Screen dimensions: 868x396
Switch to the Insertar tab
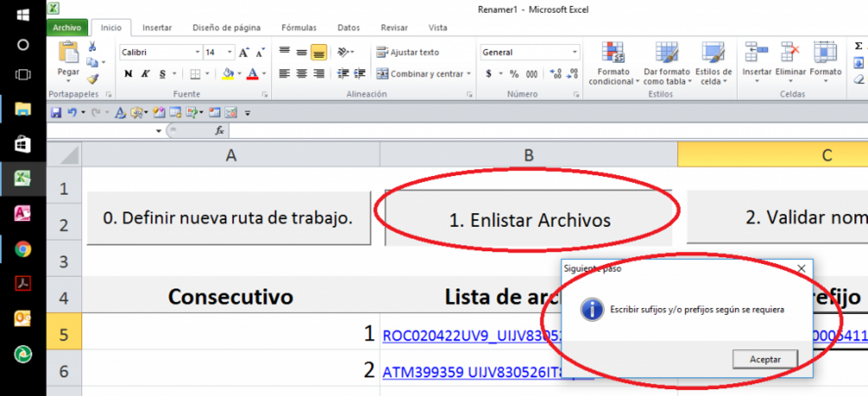(x=157, y=28)
